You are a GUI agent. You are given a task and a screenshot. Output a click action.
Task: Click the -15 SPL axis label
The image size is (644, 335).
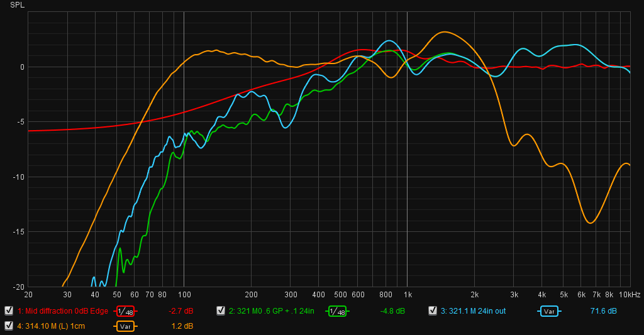[19, 233]
